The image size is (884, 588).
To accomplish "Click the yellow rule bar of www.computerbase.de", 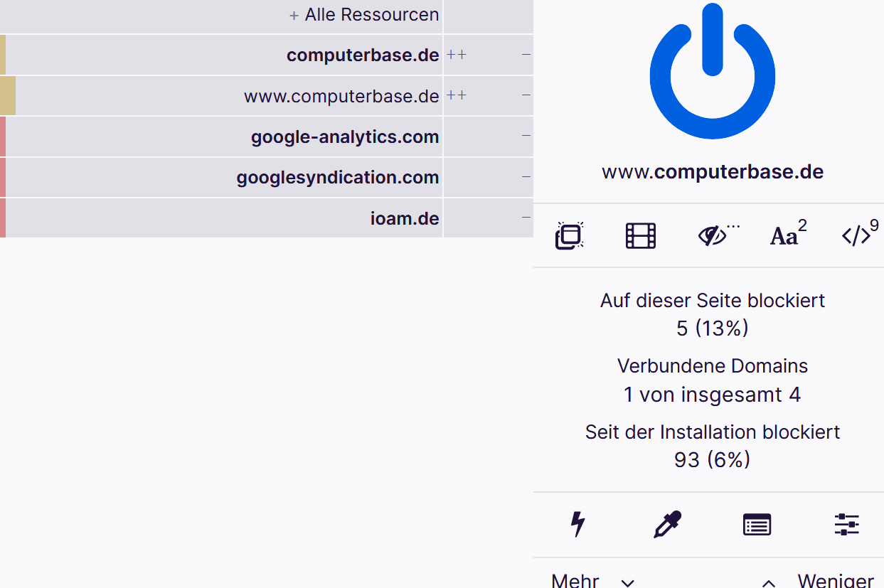I will 8,96.
